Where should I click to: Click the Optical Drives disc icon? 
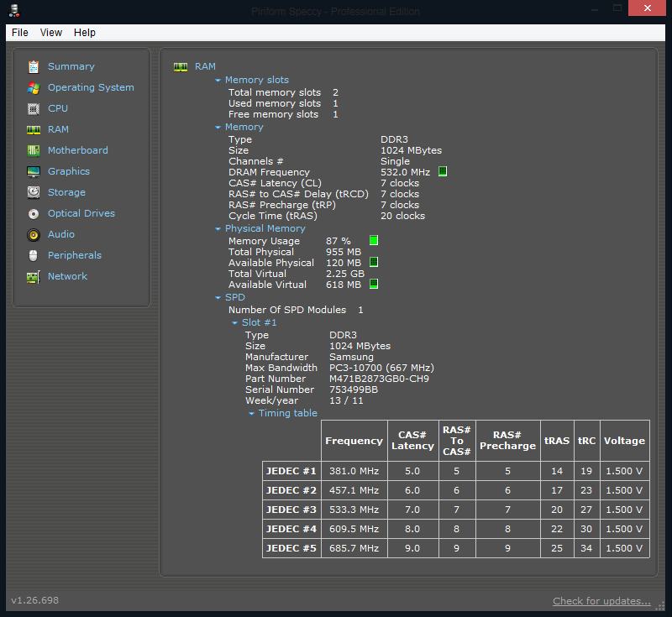34,214
